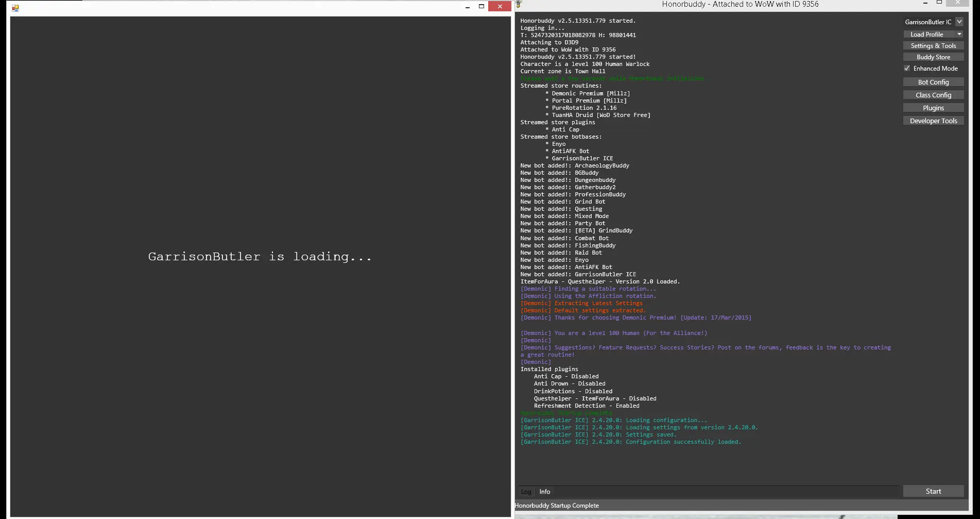The width and height of the screenshot is (980, 519).
Task: Open Class Config
Action: [x=933, y=95]
